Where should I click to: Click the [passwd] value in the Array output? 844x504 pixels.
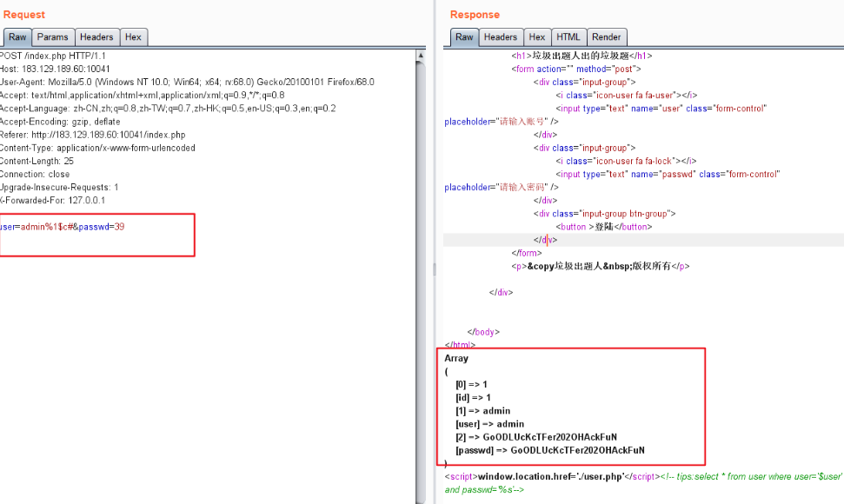coord(577,450)
